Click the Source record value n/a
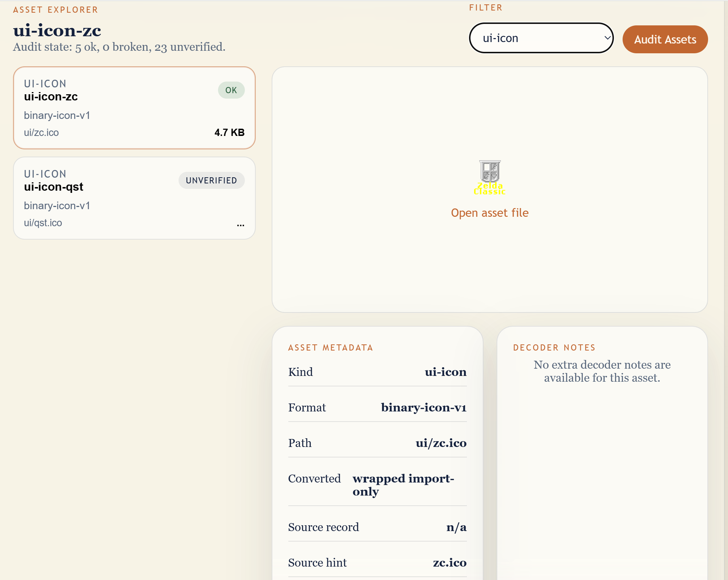728x580 pixels. (x=456, y=527)
